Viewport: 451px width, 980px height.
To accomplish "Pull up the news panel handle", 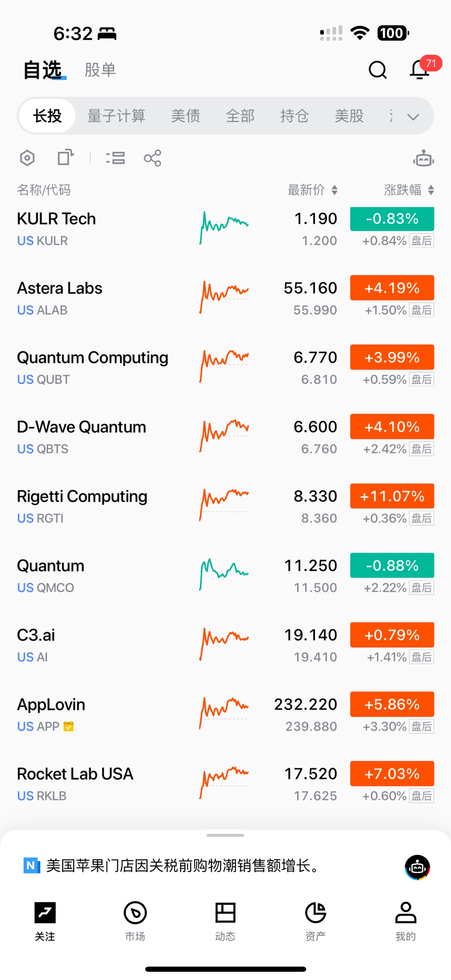I will pyautogui.click(x=225, y=835).
